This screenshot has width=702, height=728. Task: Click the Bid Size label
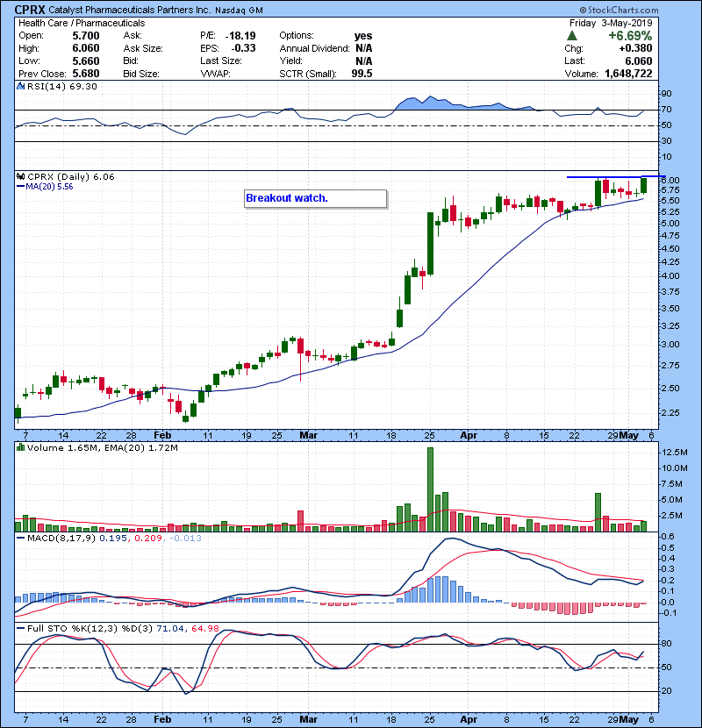pos(141,74)
